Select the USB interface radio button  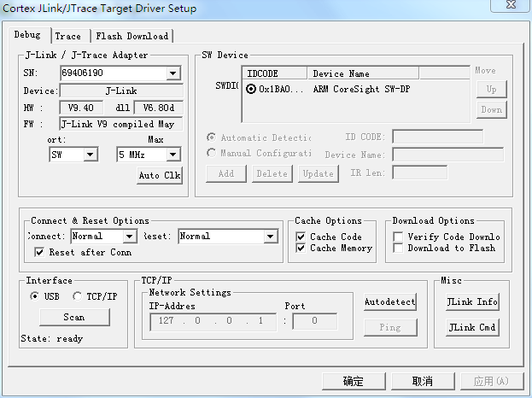click(34, 296)
